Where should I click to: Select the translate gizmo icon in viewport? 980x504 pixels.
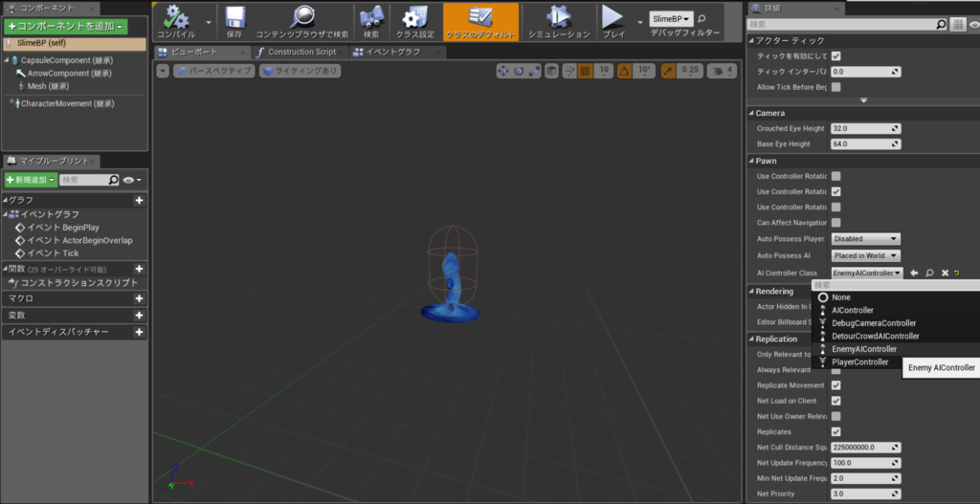click(x=502, y=71)
